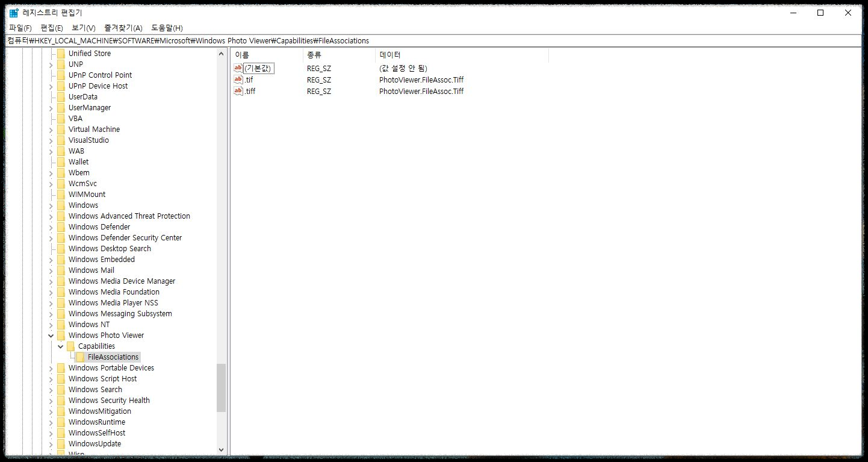Image resolution: width=868 pixels, height=462 pixels.
Task: Click the Registry Editor title bar icon
Action: pyautogui.click(x=14, y=13)
